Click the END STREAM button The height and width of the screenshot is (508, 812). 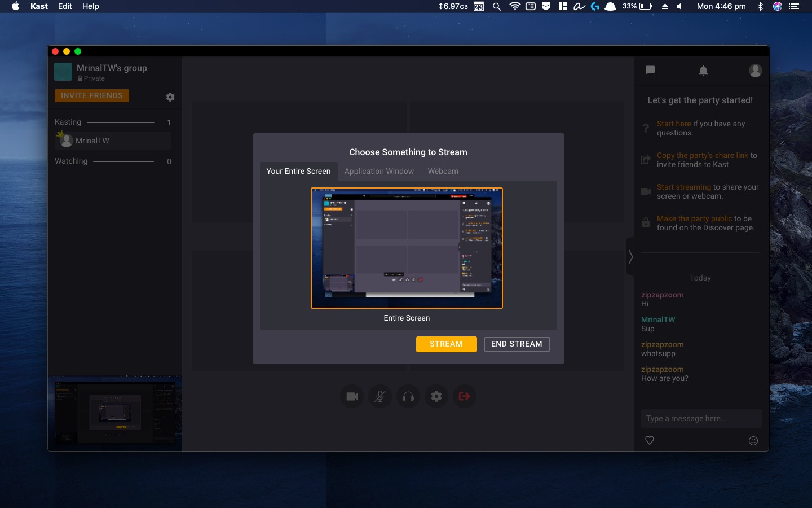[x=517, y=344]
